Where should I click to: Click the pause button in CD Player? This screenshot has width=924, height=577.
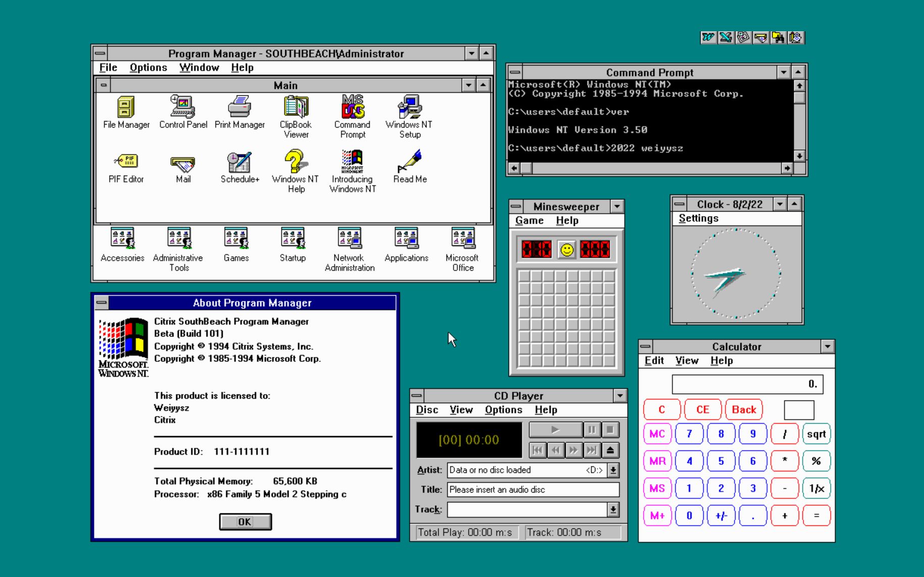pyautogui.click(x=591, y=430)
